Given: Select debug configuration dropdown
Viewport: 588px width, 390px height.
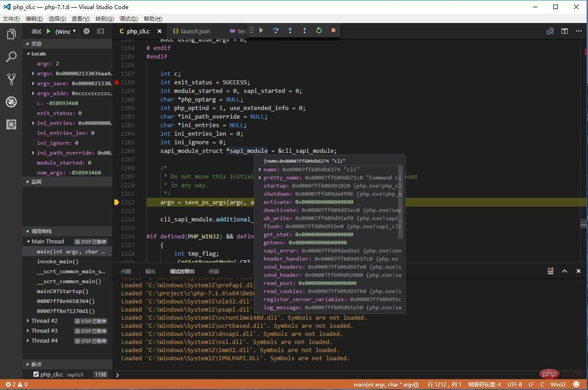Looking at the screenshot, I should pos(66,31).
